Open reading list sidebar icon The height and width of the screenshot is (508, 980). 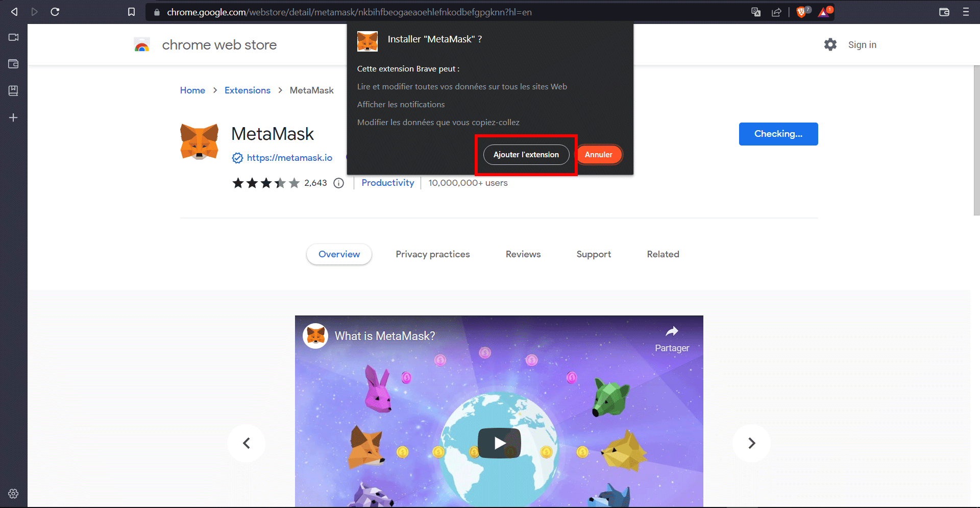14,90
